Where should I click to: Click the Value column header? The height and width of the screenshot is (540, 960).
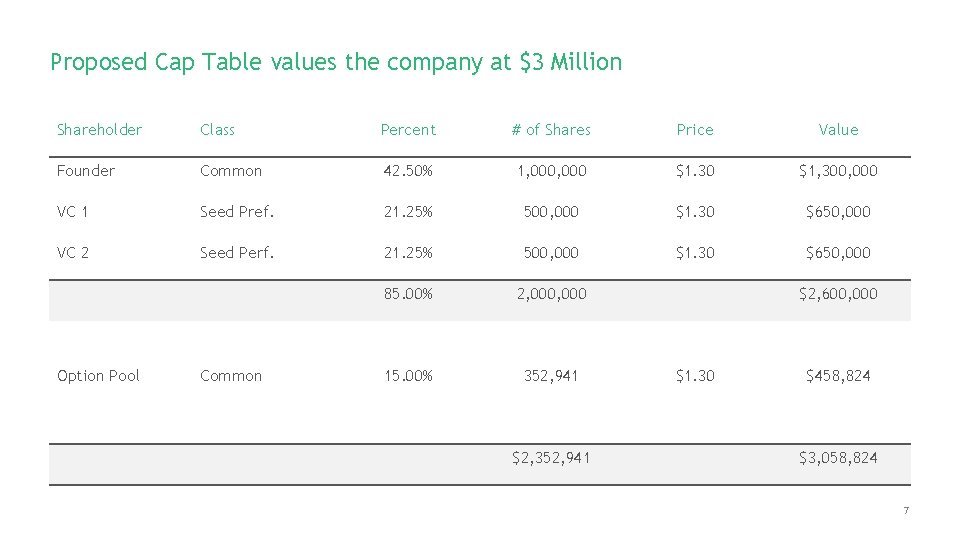coord(838,130)
